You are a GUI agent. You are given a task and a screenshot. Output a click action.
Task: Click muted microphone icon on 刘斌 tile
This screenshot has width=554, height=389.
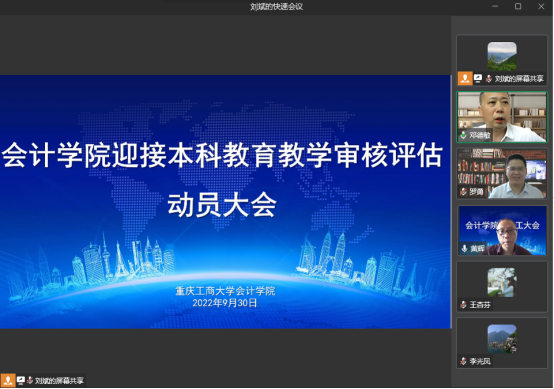click(x=489, y=78)
